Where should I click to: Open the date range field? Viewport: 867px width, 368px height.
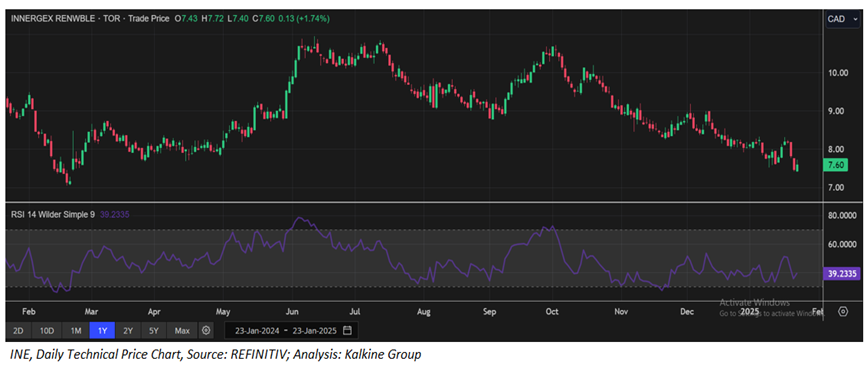pyautogui.click(x=291, y=331)
